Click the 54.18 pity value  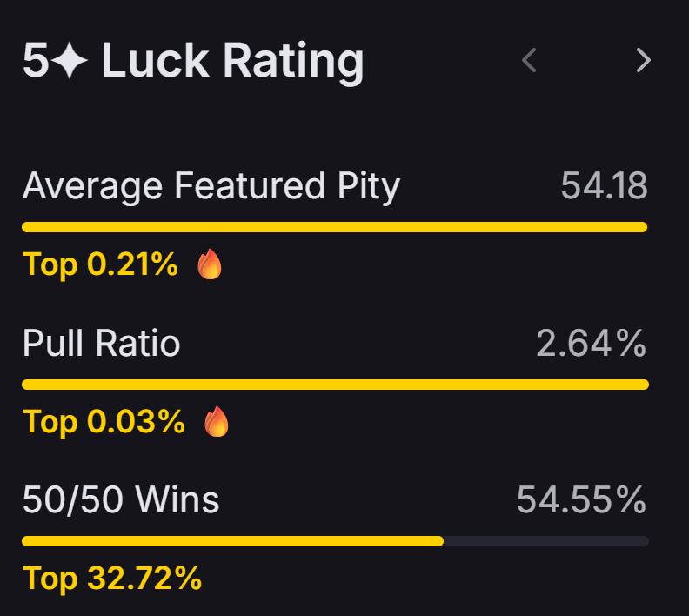click(x=605, y=186)
